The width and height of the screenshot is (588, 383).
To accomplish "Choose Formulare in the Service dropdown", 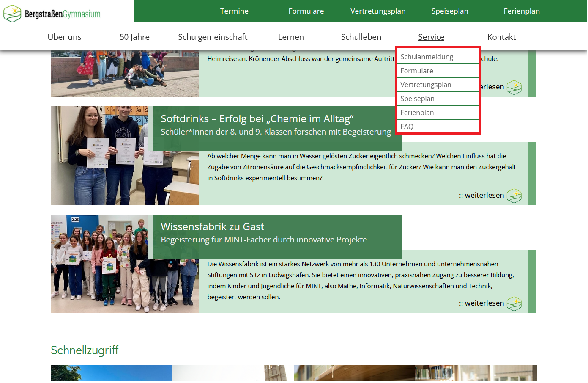I will coord(416,71).
